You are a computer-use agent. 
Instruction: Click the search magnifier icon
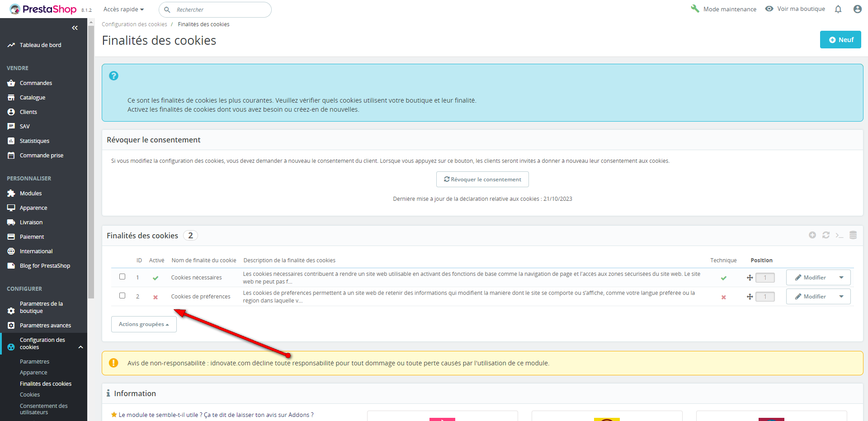pyautogui.click(x=167, y=9)
